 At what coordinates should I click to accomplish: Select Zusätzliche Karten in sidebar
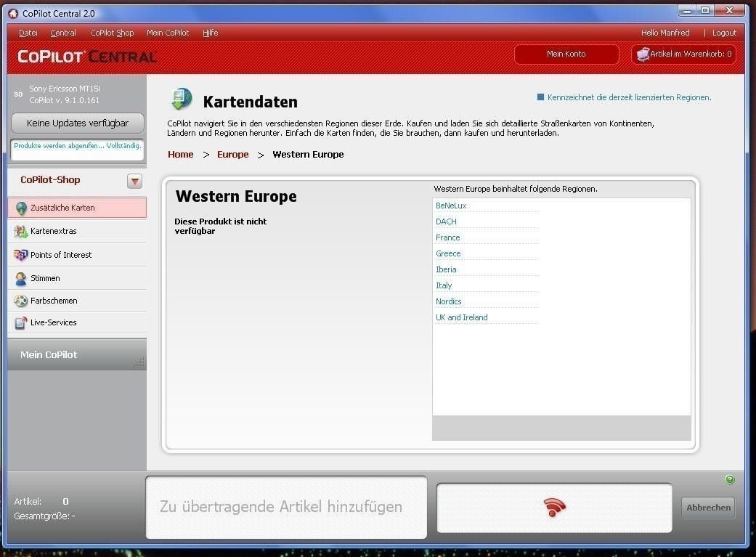pyautogui.click(x=77, y=208)
